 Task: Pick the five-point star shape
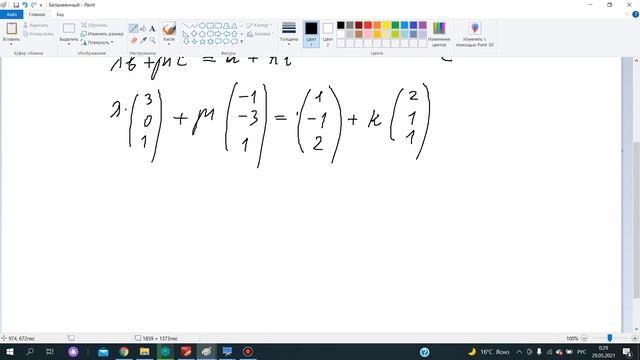tap(202, 42)
